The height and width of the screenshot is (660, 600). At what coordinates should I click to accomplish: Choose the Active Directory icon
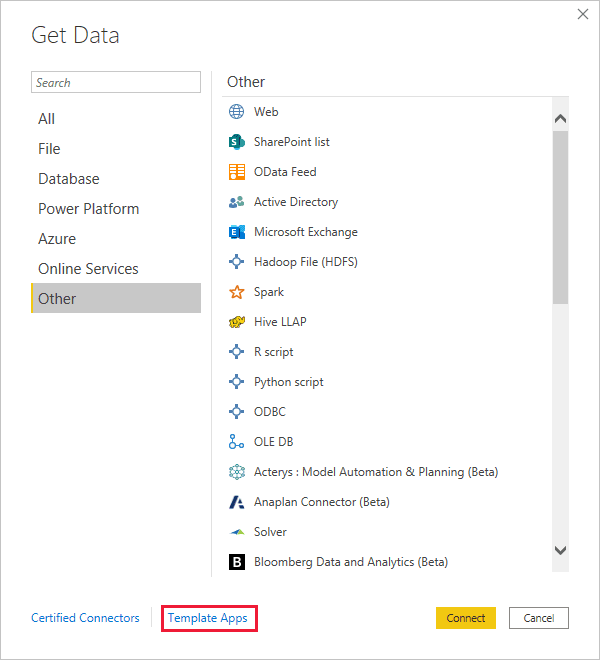tap(237, 202)
